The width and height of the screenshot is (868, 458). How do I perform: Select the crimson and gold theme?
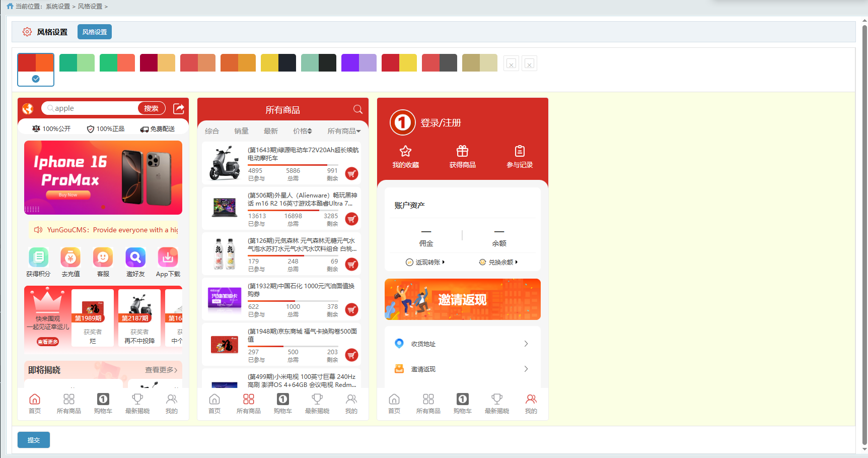(x=158, y=63)
